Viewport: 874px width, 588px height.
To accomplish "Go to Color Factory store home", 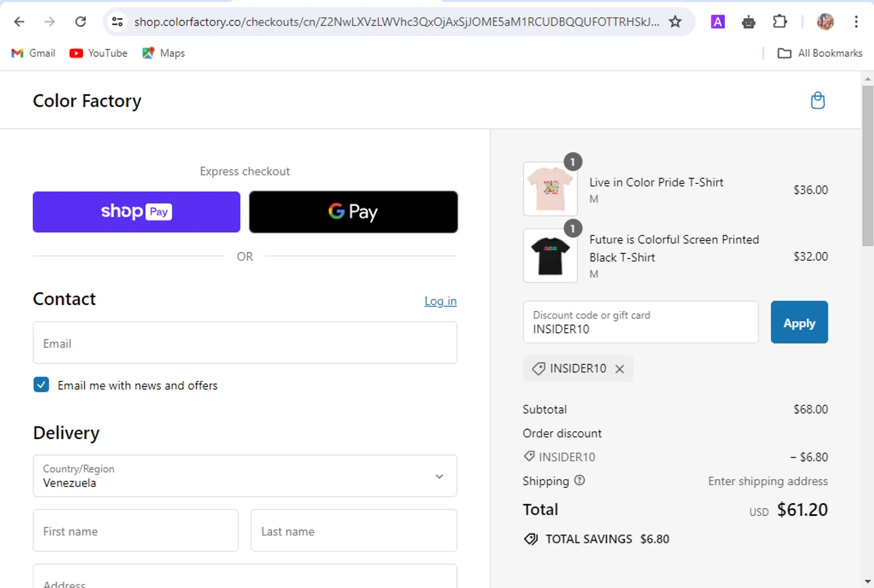I will [87, 101].
